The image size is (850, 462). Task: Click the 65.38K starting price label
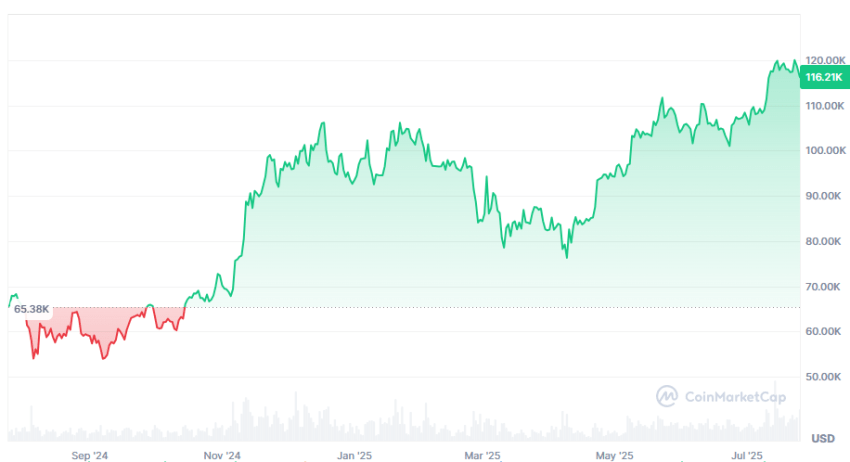click(x=32, y=309)
